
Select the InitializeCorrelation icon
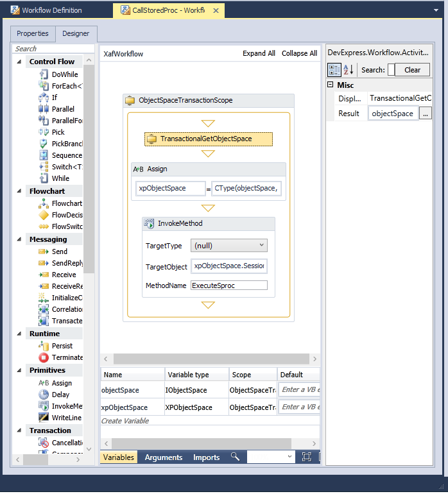44,298
